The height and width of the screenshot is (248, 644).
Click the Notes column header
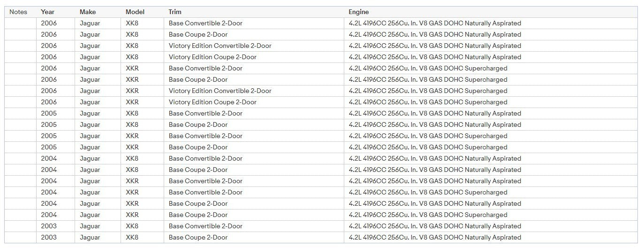[18, 12]
